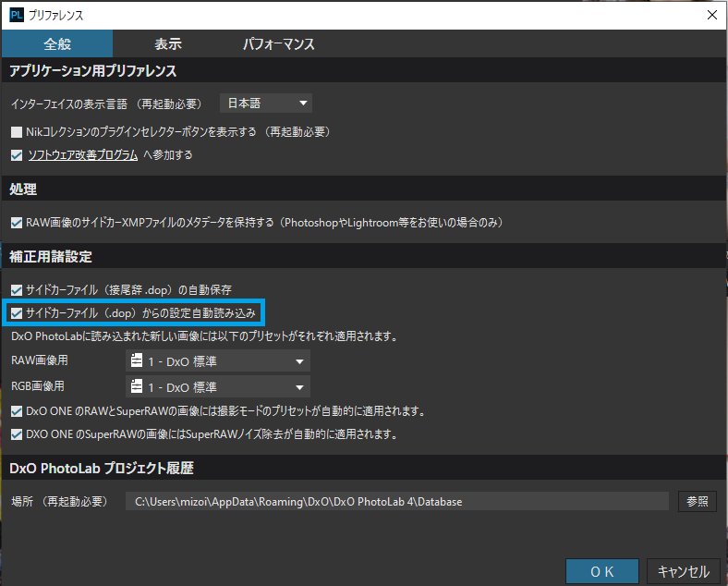This screenshot has width=728, height=586.
Task: Click the RGB画像用 label
Action: click(38, 385)
